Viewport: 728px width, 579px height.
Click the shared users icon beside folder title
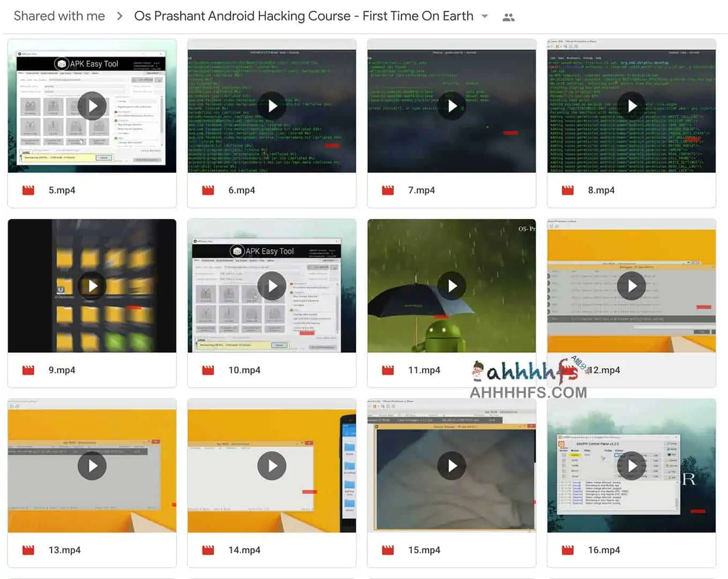click(x=508, y=17)
